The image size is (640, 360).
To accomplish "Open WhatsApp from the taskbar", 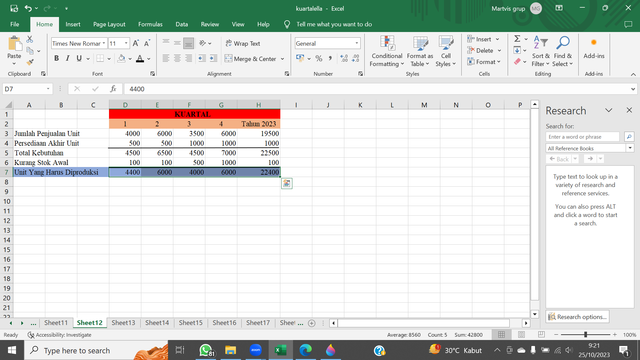I will pos(206,350).
